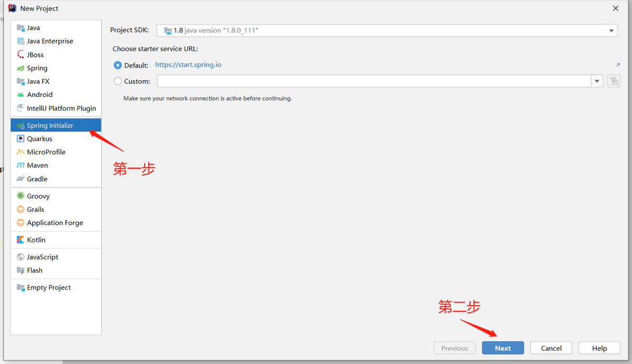This screenshot has height=364, width=632.
Task: Click the Cancel button
Action: [551, 348]
